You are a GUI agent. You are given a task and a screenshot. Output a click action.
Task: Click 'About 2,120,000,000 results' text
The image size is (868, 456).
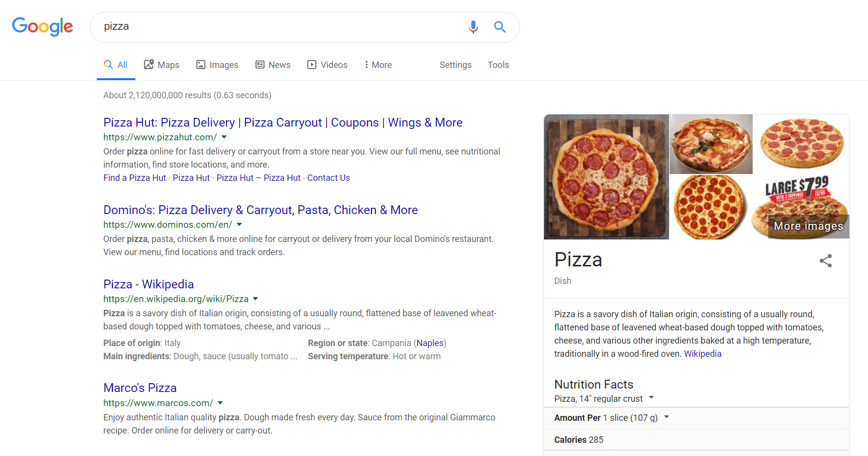[x=187, y=95]
